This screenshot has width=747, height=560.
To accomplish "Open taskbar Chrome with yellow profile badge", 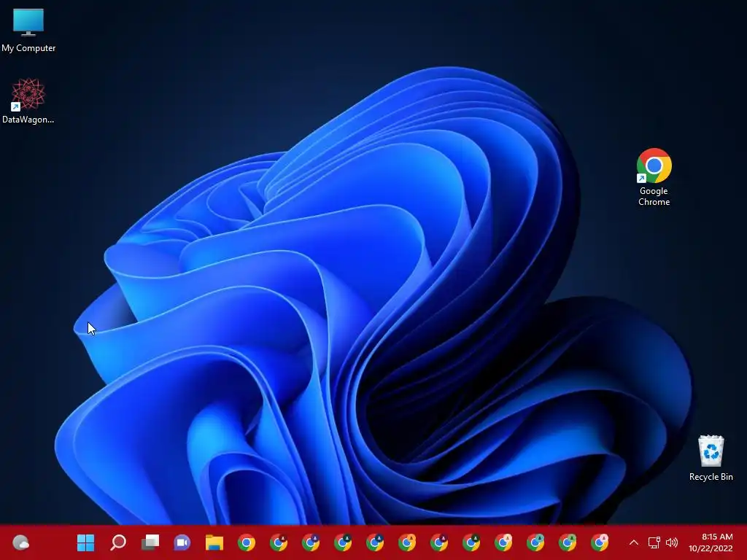I will point(407,542).
